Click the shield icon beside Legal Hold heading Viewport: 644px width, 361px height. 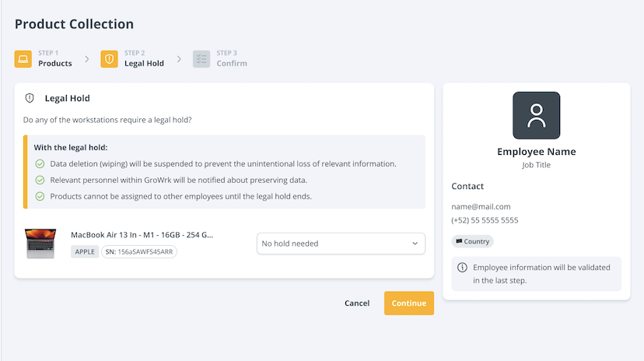click(30, 99)
